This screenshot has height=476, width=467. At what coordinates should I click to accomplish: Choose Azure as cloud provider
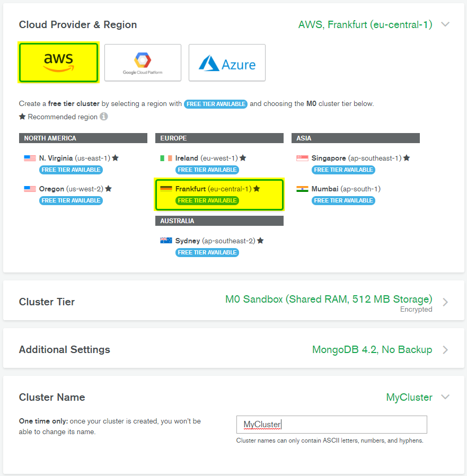click(227, 63)
